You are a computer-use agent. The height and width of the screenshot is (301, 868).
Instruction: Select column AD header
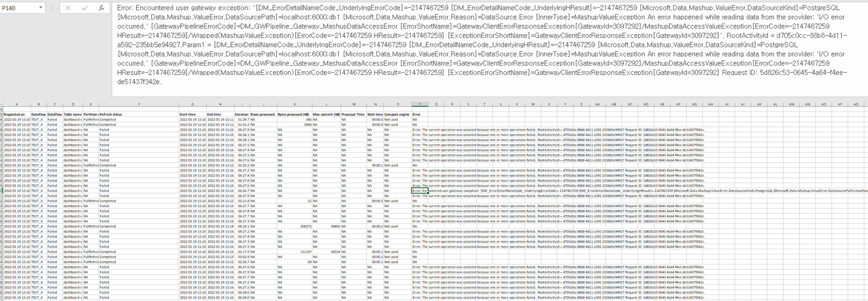(646, 104)
